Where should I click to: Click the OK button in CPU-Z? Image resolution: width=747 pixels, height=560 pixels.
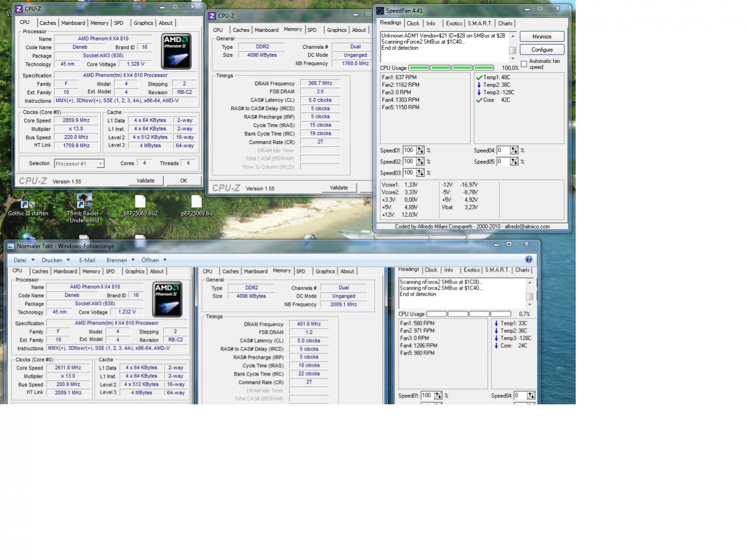tap(184, 181)
